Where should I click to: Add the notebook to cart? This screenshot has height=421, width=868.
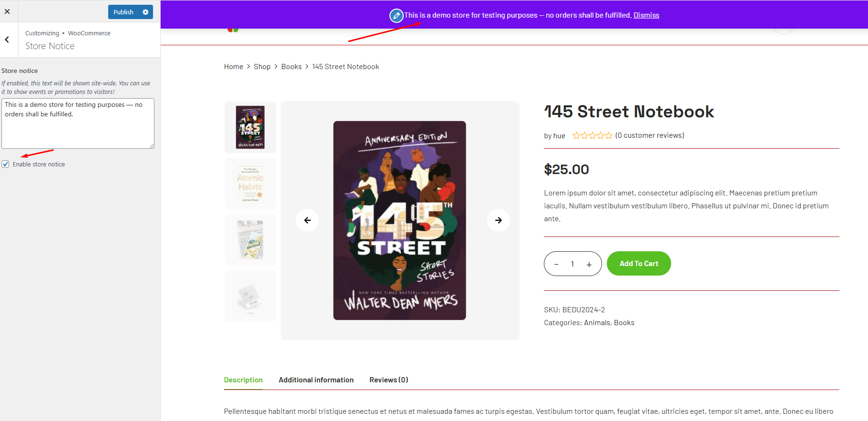pos(639,264)
